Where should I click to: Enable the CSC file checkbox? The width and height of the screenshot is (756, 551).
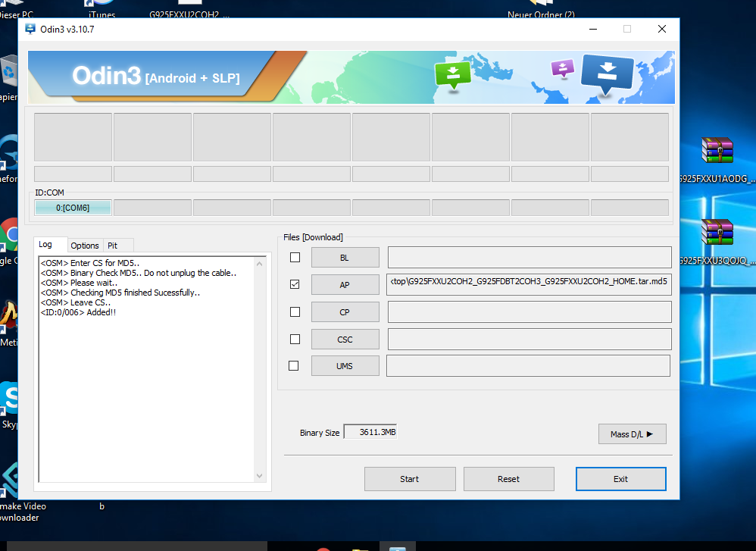click(295, 340)
